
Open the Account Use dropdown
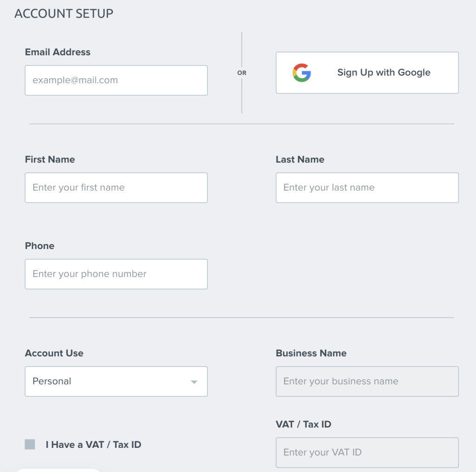coord(116,381)
